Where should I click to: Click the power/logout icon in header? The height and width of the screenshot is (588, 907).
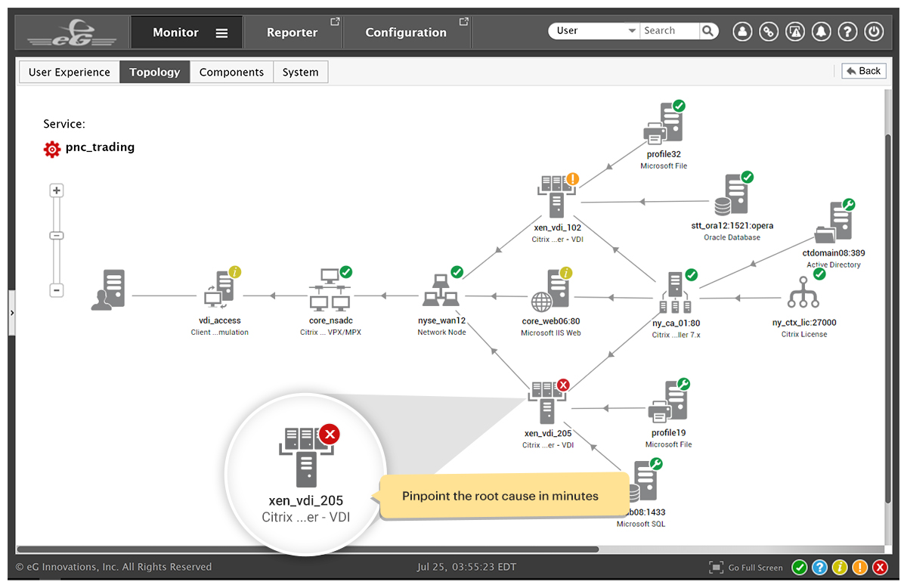click(874, 31)
